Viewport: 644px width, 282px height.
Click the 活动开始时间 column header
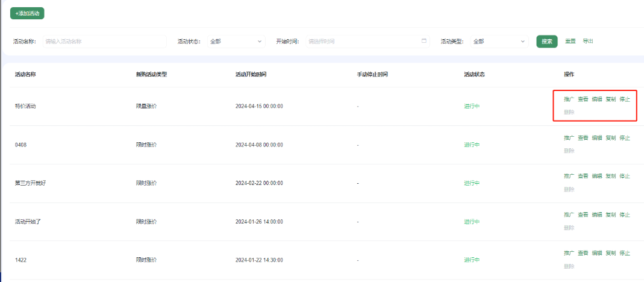point(251,75)
